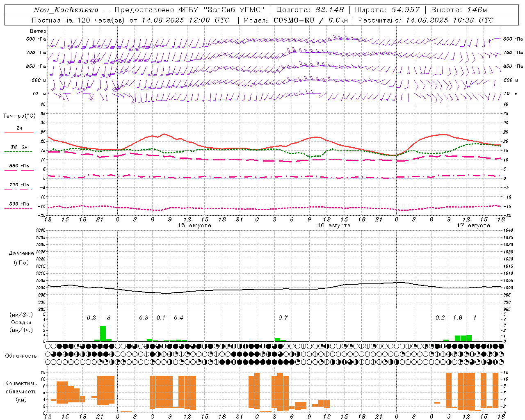Click the 700 гПа temperature legend entry
This screenshot has height=420, width=525.
coord(19,185)
